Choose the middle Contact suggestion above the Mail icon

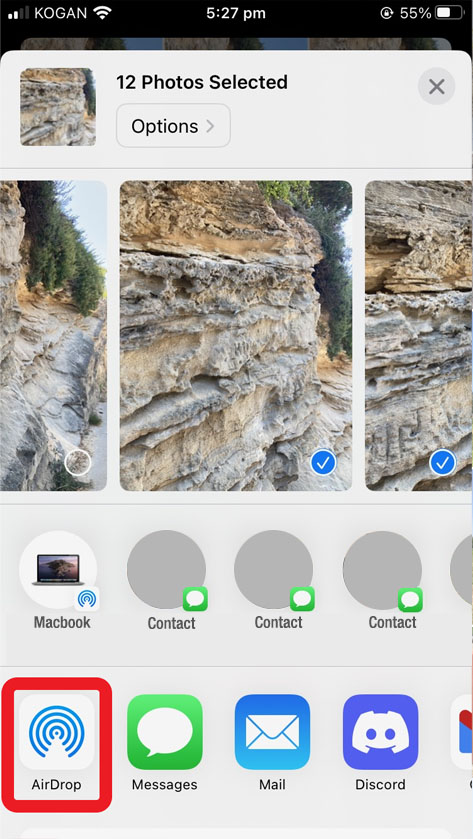[x=274, y=580]
